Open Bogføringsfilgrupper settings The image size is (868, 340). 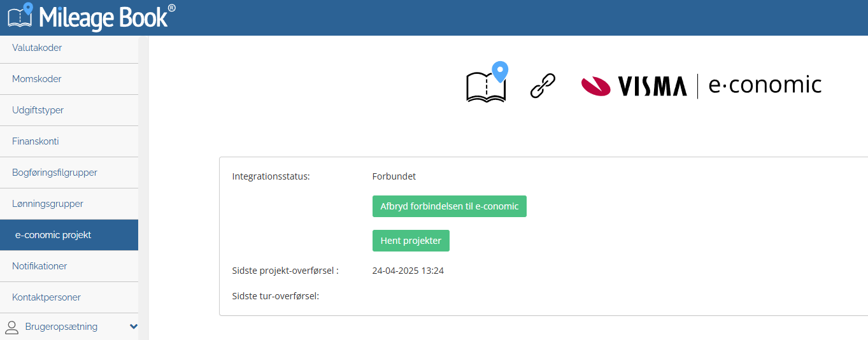[69, 173]
